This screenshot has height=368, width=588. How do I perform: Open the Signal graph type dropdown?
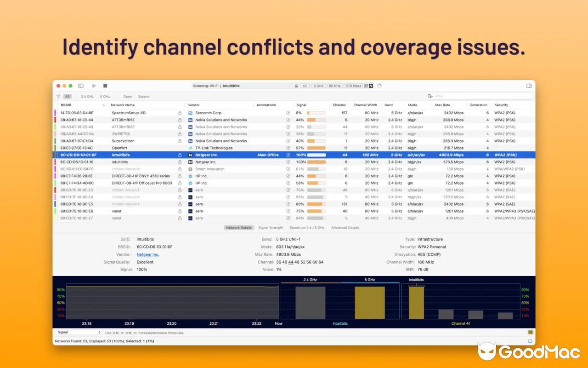[79, 332]
